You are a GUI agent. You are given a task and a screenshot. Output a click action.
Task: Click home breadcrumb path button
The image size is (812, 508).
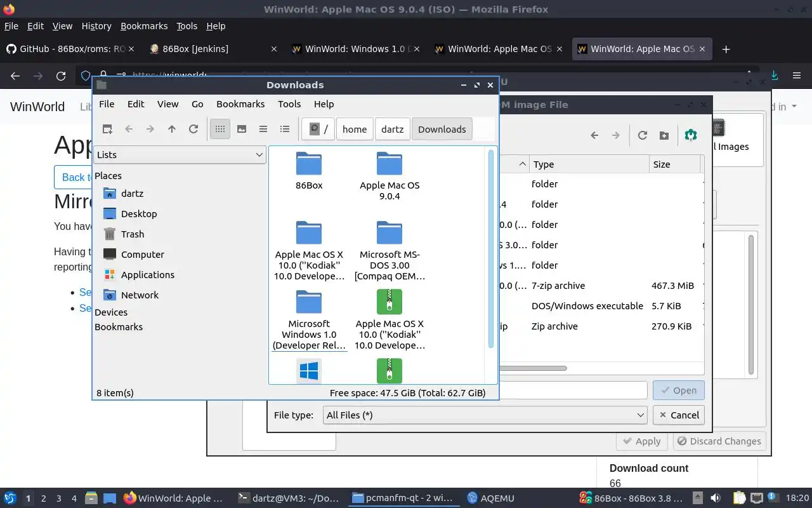(x=355, y=129)
